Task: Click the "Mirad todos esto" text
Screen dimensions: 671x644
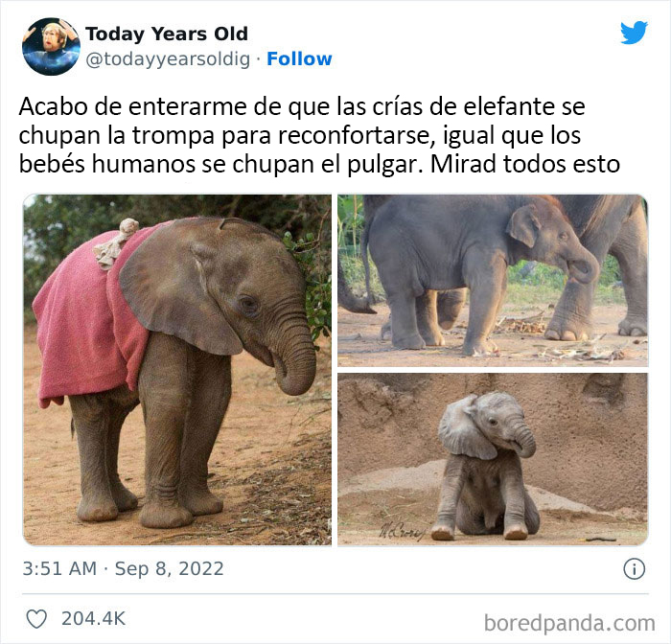Action: pyautogui.click(x=525, y=164)
